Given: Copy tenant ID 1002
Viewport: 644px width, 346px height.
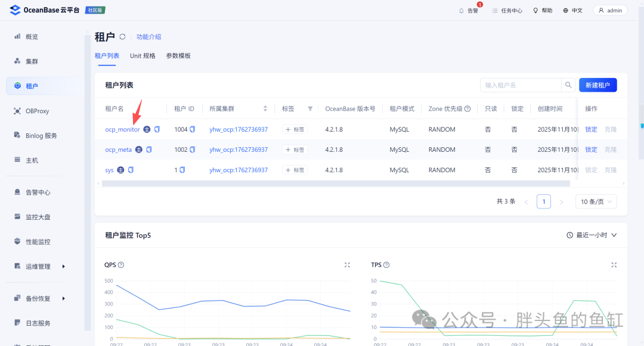Looking at the screenshot, I should (x=192, y=149).
